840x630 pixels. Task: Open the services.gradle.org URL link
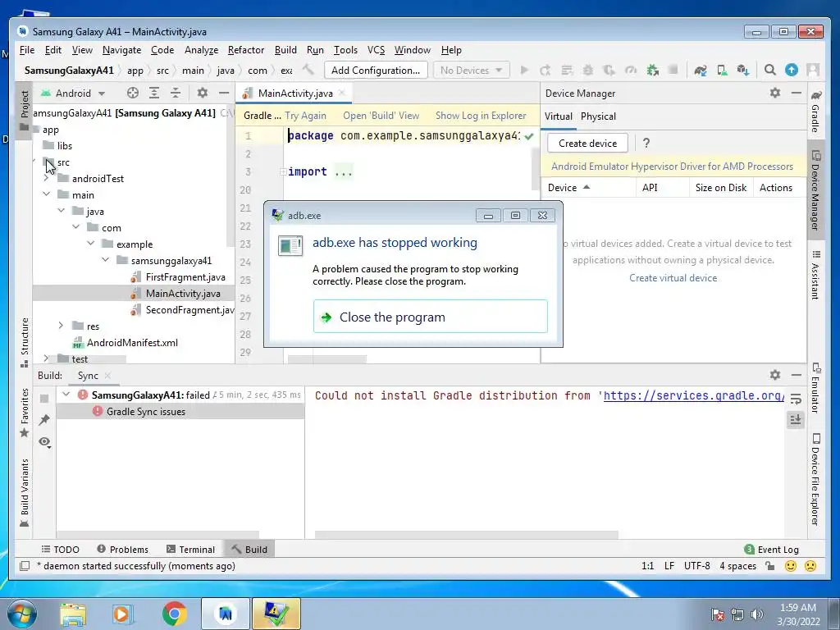click(x=694, y=395)
